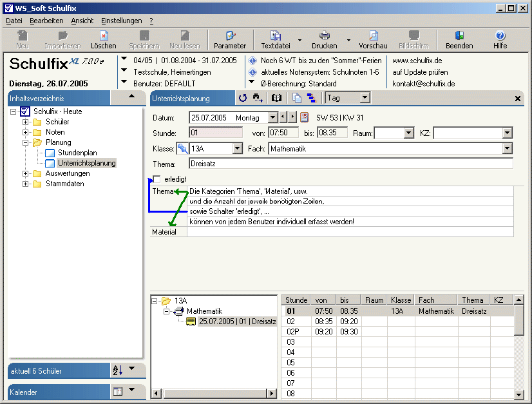Open dropdown arrow beside Testschule, Heimertingen
Image resolution: width=532 pixels, height=404 pixels.
124,70
